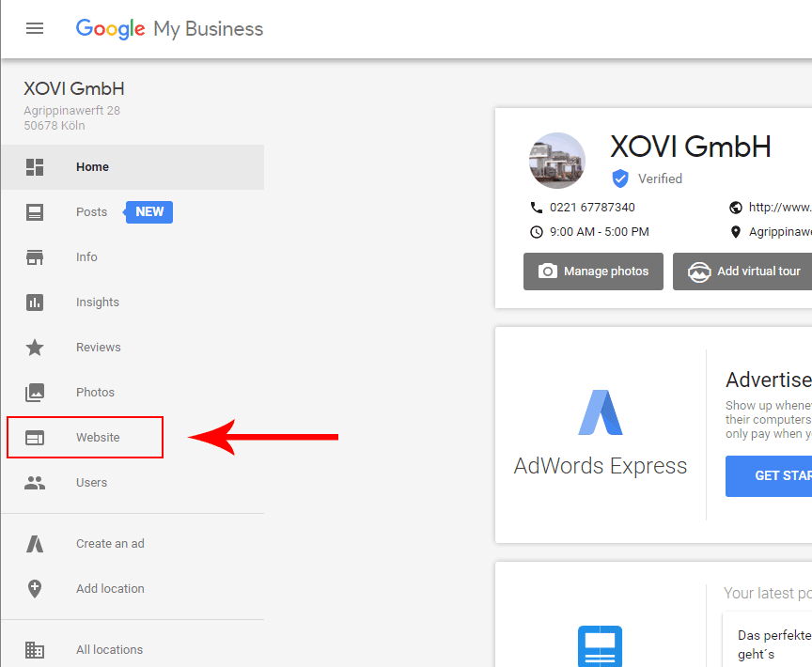
Task: Click the Website layout icon
Action: (x=35, y=438)
